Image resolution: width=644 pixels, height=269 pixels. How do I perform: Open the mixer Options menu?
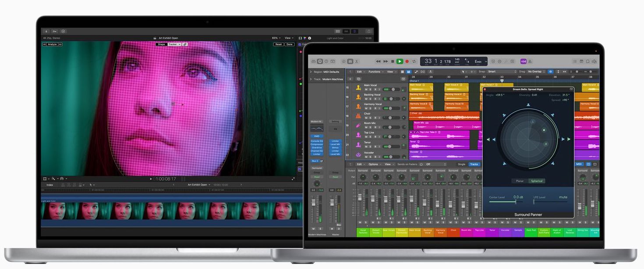pyautogui.click(x=375, y=164)
